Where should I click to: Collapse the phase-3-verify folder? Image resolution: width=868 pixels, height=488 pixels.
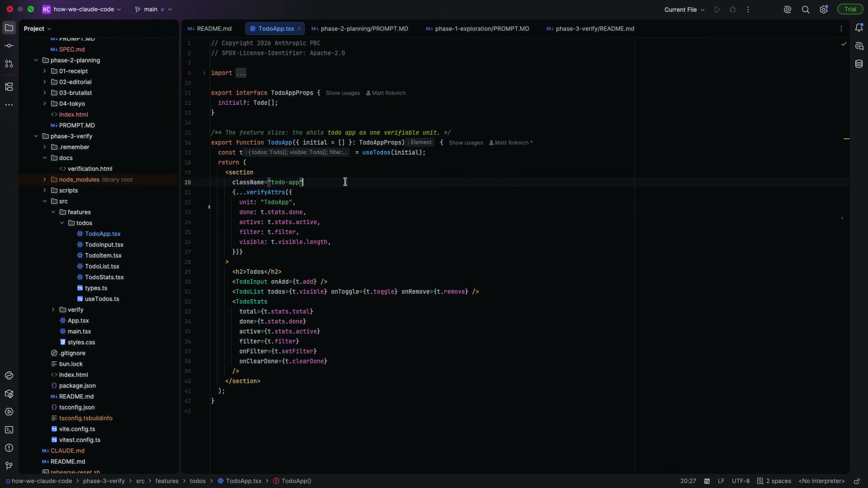click(36, 136)
